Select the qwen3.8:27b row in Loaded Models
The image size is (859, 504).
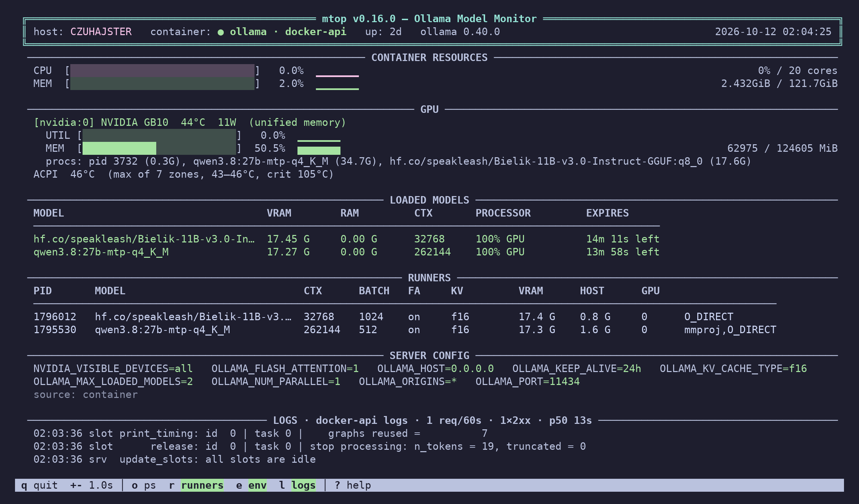(346, 252)
